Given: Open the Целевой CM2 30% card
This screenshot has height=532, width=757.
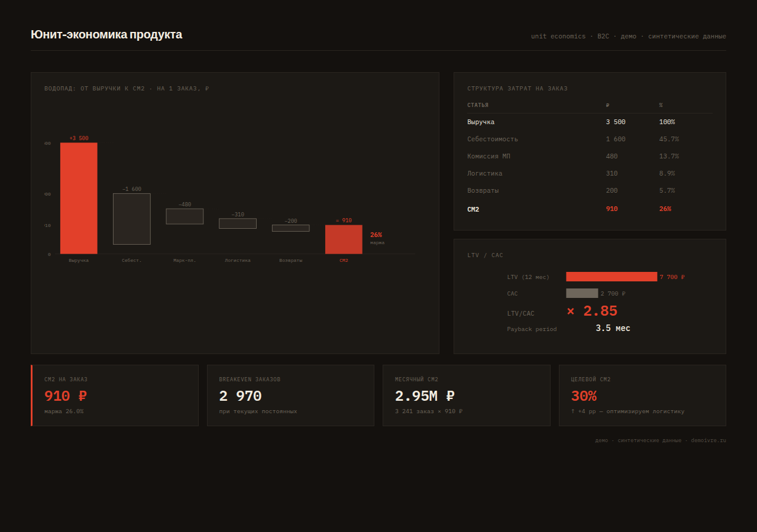Looking at the screenshot, I should [x=642, y=395].
